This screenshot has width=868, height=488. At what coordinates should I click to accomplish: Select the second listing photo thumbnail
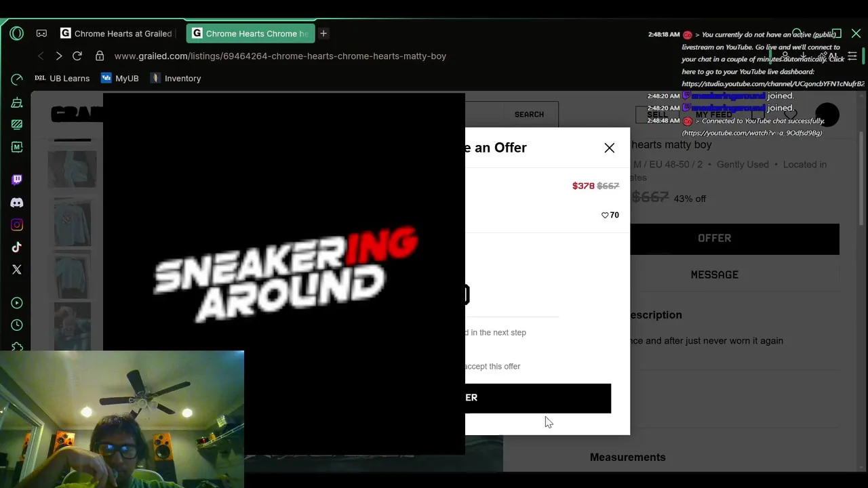pyautogui.click(x=72, y=222)
